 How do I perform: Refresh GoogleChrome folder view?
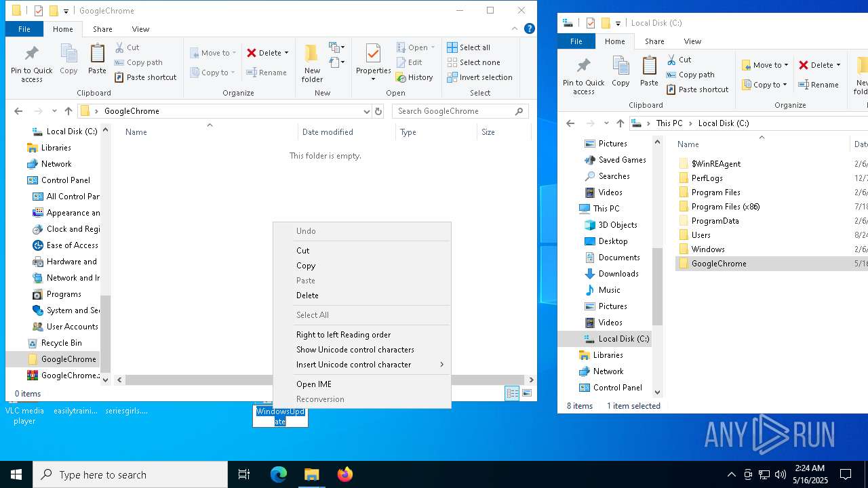click(x=378, y=111)
